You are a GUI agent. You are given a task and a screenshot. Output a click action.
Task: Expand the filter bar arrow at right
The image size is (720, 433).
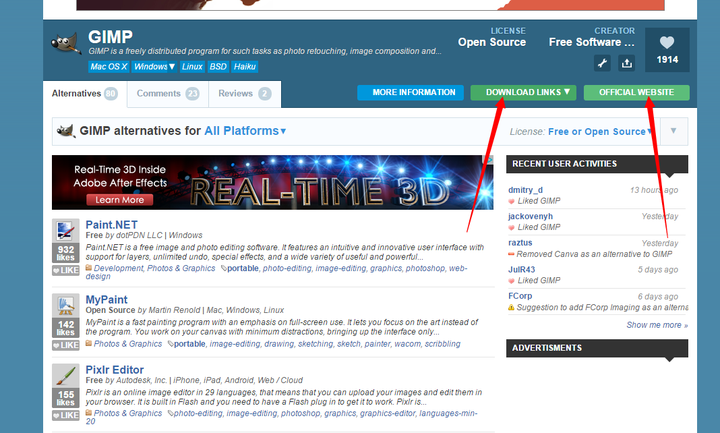pyautogui.click(x=674, y=131)
